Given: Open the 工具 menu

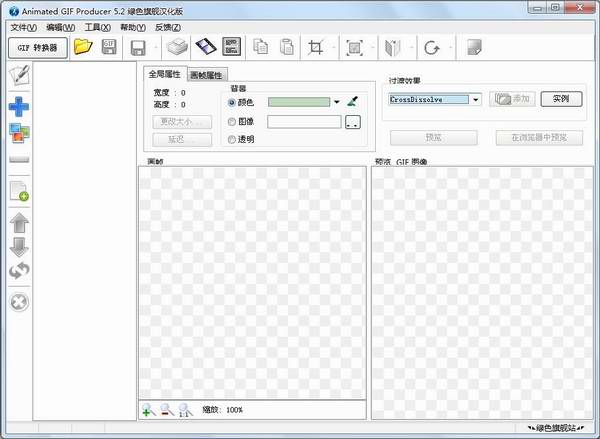Looking at the screenshot, I should 98,28.
